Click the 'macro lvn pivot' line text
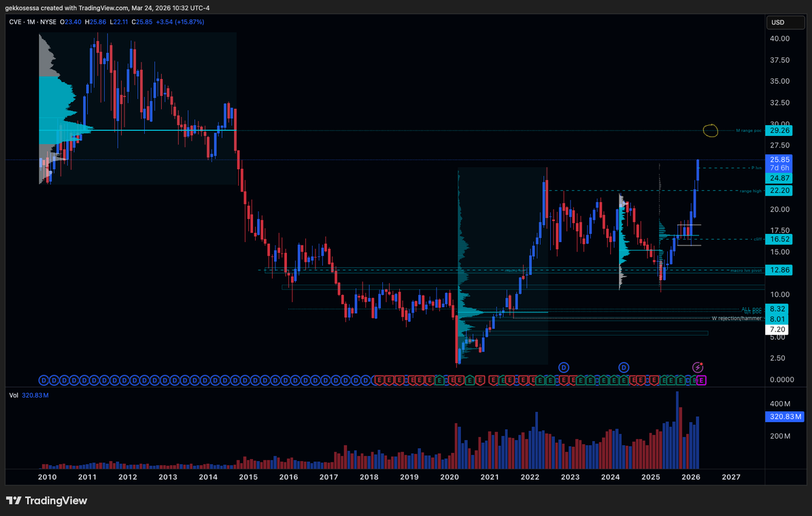The width and height of the screenshot is (812, 516). pyautogui.click(x=746, y=271)
